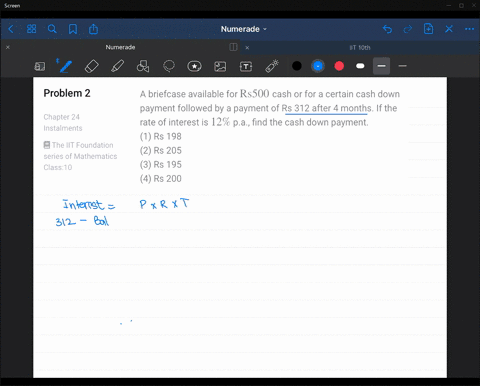Click the underlined Rs 312 after 4 months

(326, 108)
